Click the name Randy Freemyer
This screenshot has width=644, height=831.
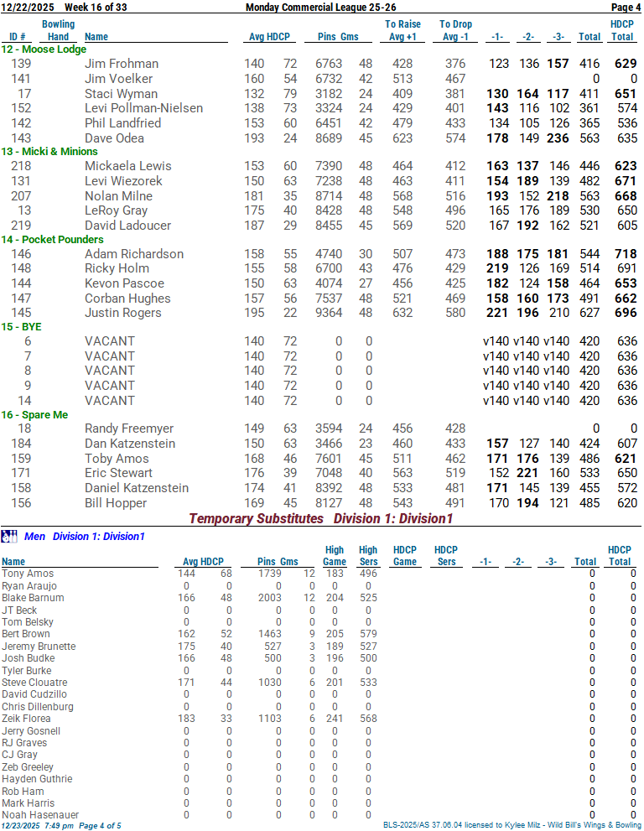129,428
